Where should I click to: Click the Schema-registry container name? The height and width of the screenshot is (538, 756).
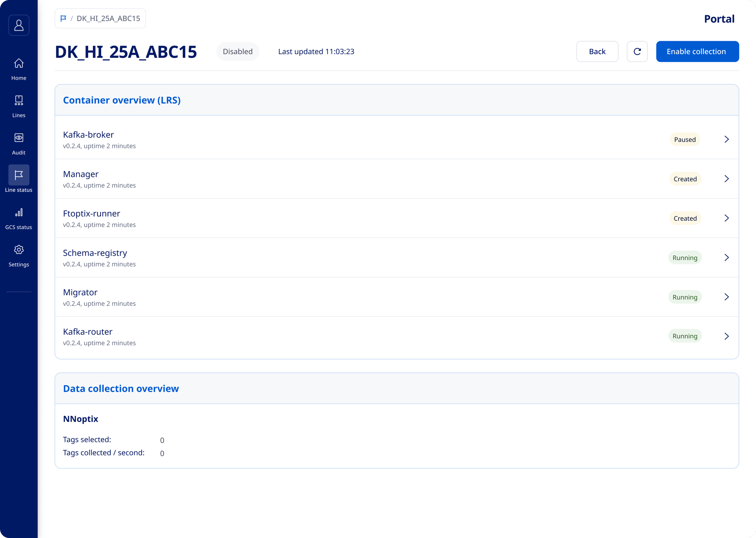(x=95, y=253)
